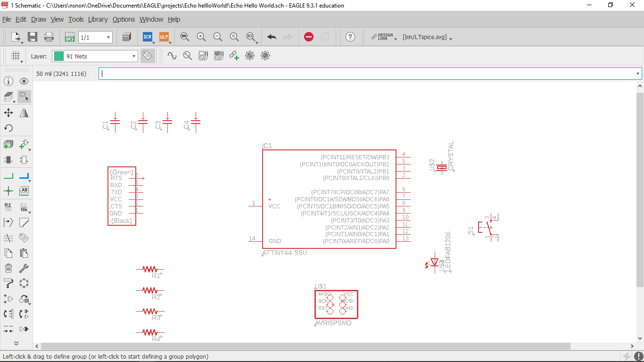This screenshot has width=644, height=362.
Task: Select the green Net tool
Action: point(8,176)
